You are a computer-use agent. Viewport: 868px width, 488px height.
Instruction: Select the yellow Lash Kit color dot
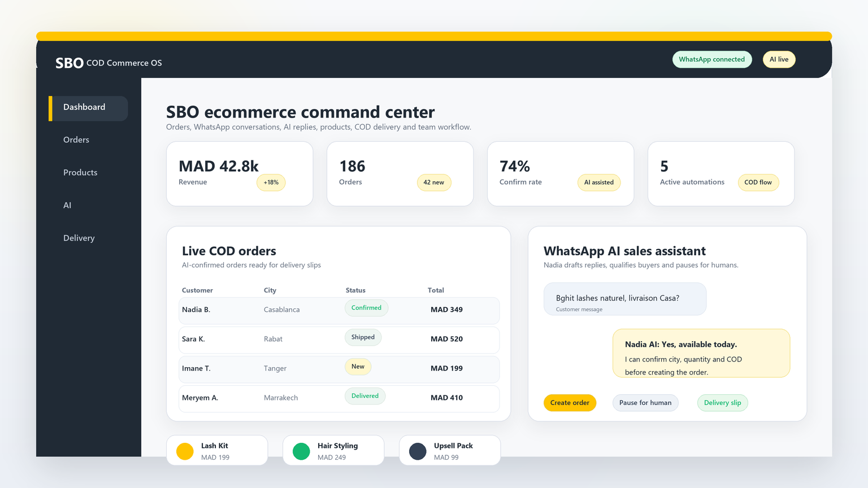click(185, 451)
